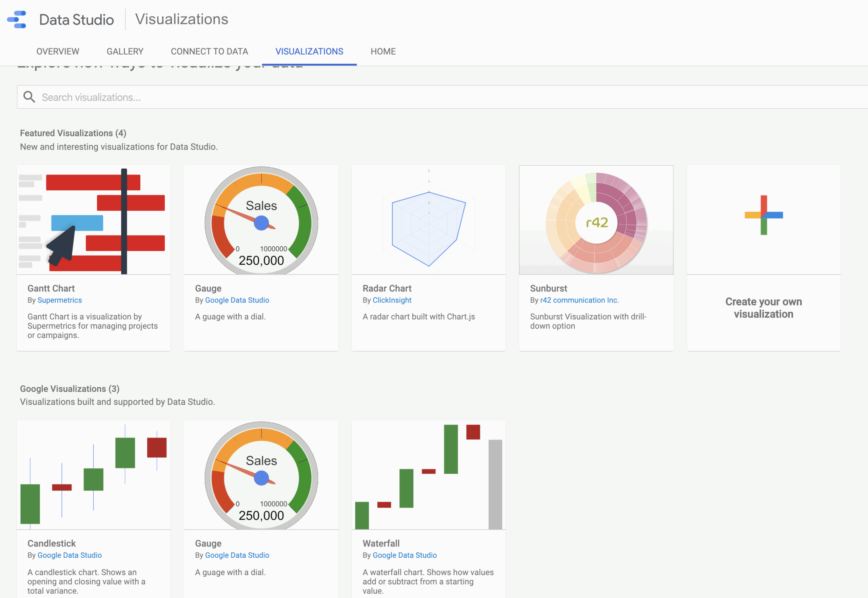The height and width of the screenshot is (598, 868).
Task: Click Google Data Studio link under Candlestick
Action: [70, 555]
